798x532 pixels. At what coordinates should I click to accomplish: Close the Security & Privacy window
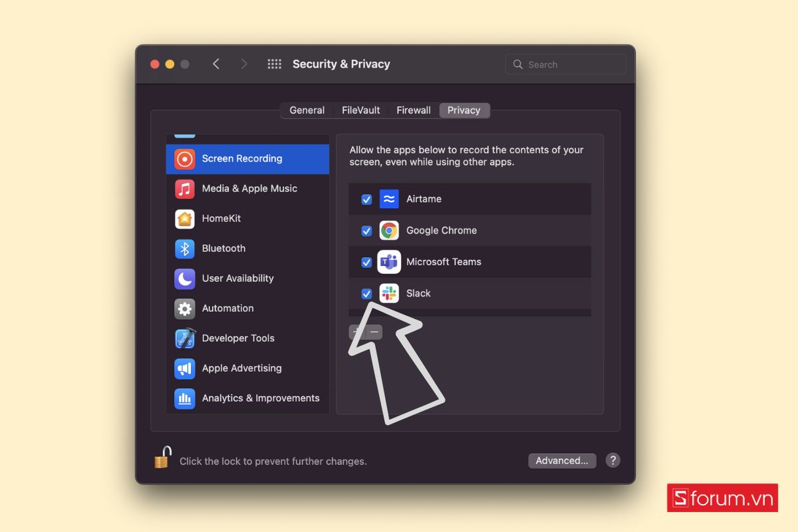(x=155, y=64)
